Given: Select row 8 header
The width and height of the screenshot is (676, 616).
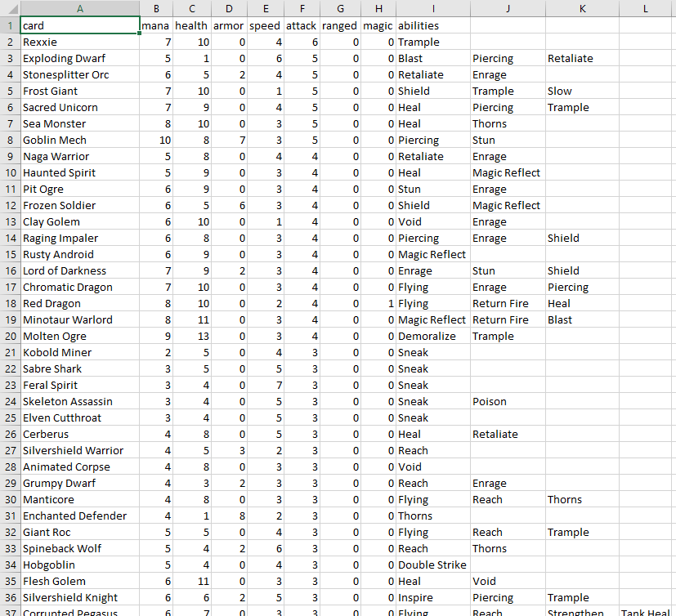Looking at the screenshot, I should (11, 141).
